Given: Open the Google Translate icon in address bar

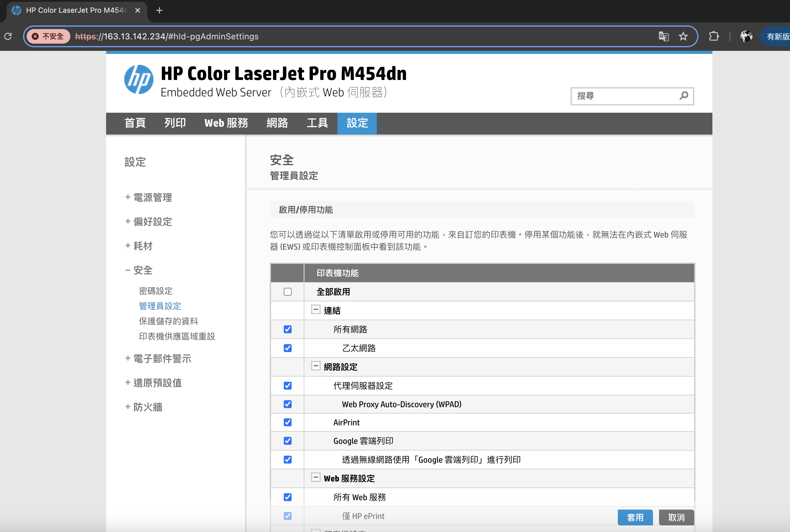Looking at the screenshot, I should coord(663,36).
